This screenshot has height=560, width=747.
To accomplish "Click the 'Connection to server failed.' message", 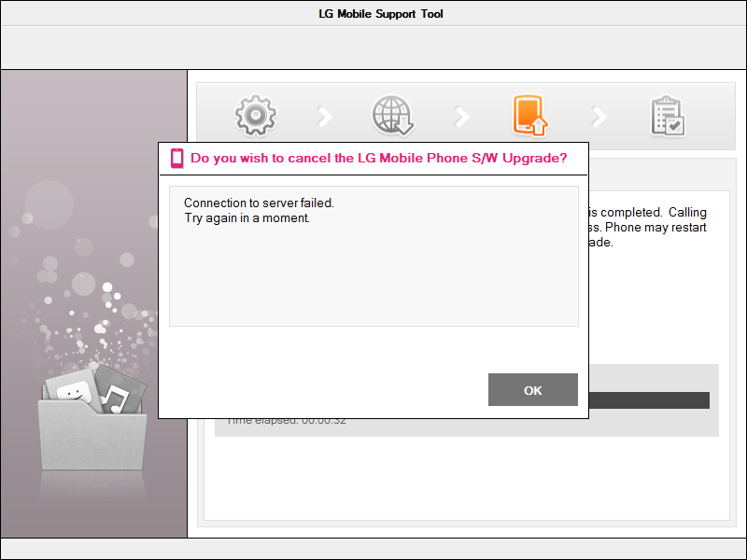I will 260,203.
